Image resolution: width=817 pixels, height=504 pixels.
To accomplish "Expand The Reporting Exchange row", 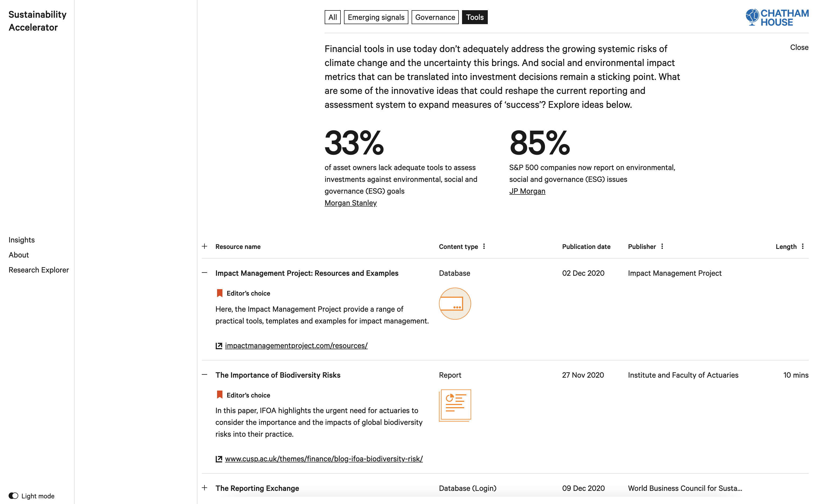I will 205,488.
